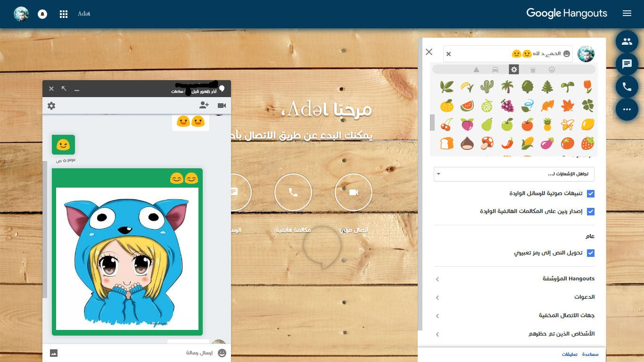
Task: Open the blue cat hoodie image
Action: [x=127, y=259]
